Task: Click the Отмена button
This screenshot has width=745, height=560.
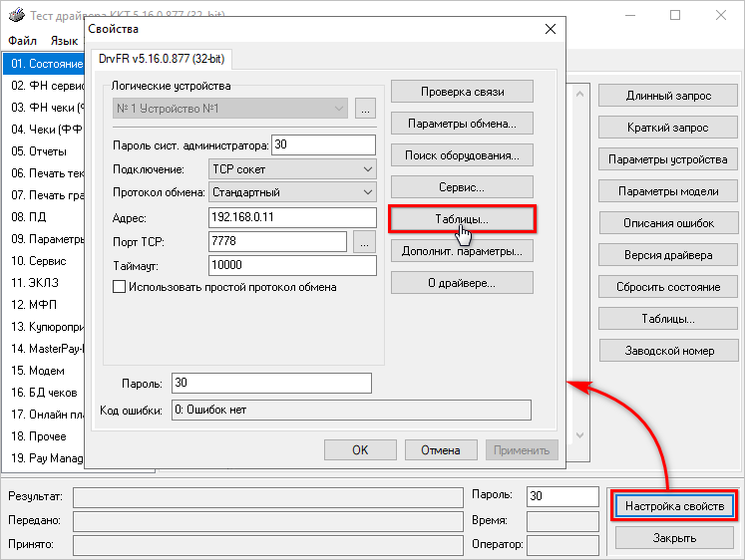Action: pyautogui.click(x=440, y=449)
